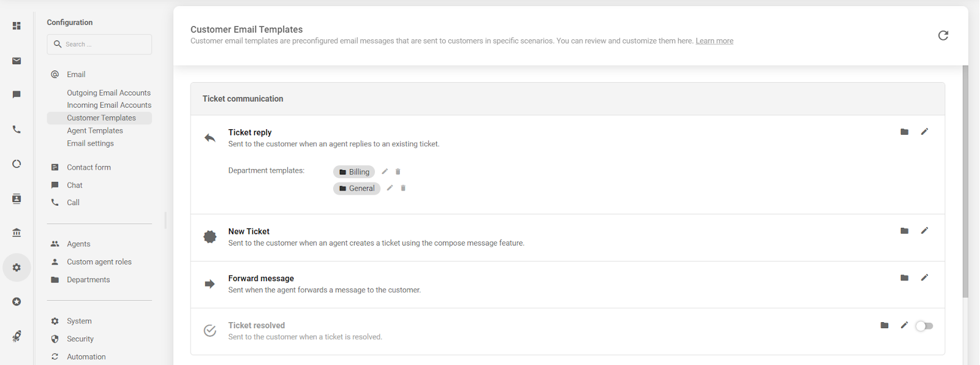Image resolution: width=980 pixels, height=365 pixels.
Task: Click folder icon for the New Ticket row
Action: point(904,231)
